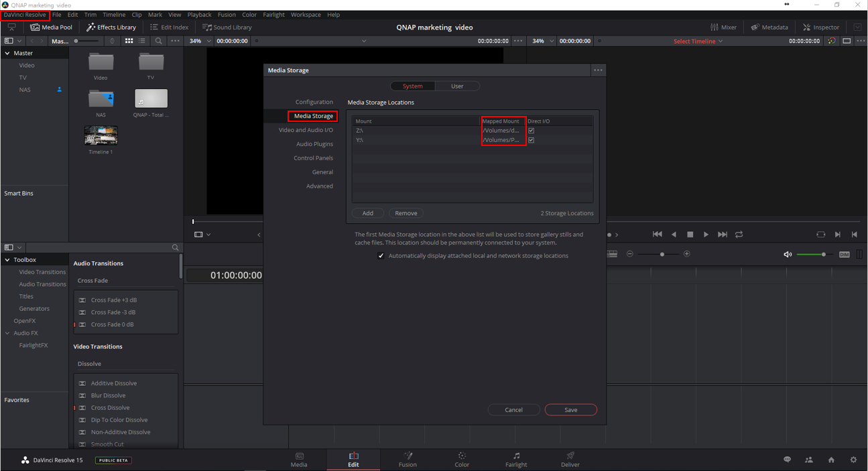This screenshot has width=868, height=471.
Task: Click Save in Media Storage dialog
Action: point(570,410)
